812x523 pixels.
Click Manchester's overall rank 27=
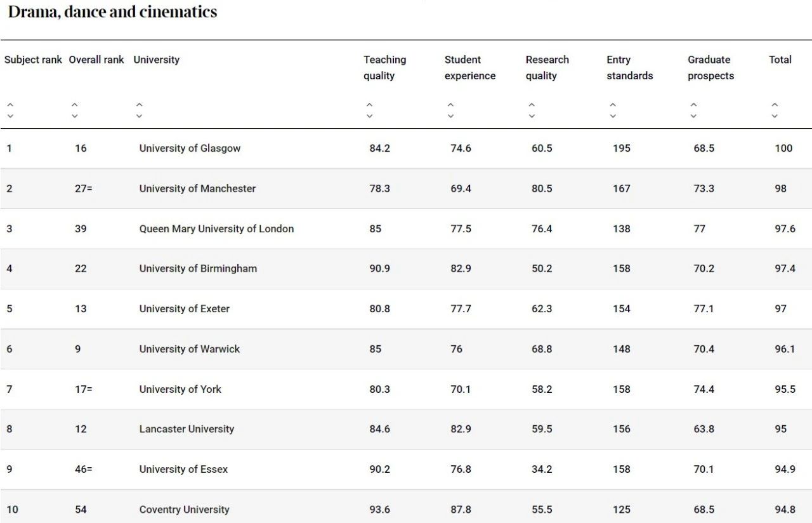click(x=83, y=189)
